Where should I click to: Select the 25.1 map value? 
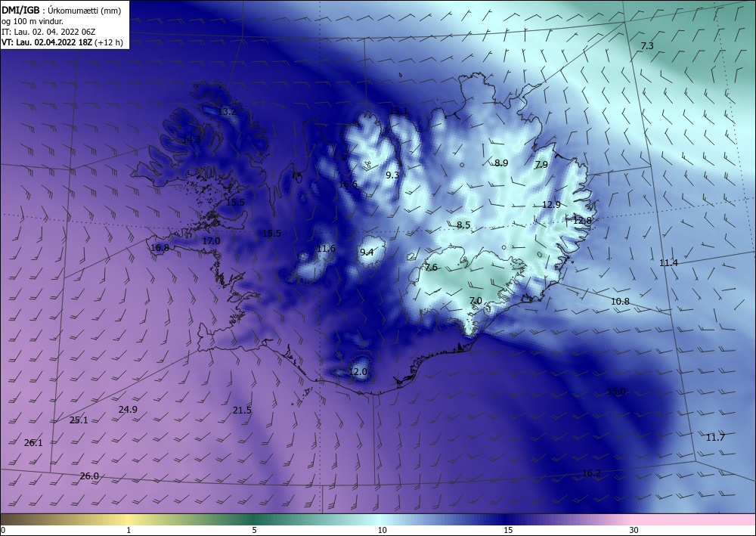point(79,420)
